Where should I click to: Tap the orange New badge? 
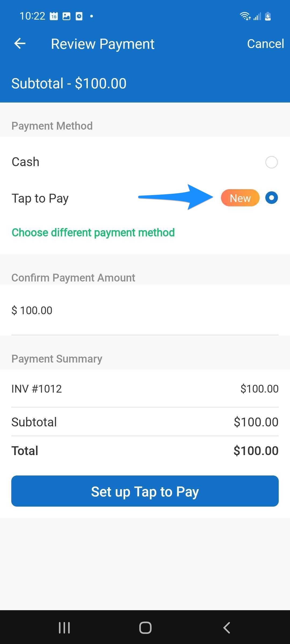[x=240, y=198]
